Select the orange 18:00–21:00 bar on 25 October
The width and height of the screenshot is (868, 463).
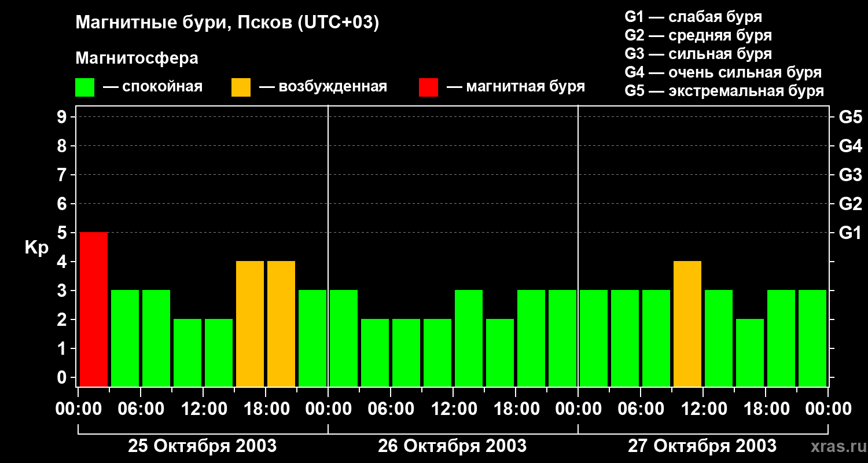[281, 324]
